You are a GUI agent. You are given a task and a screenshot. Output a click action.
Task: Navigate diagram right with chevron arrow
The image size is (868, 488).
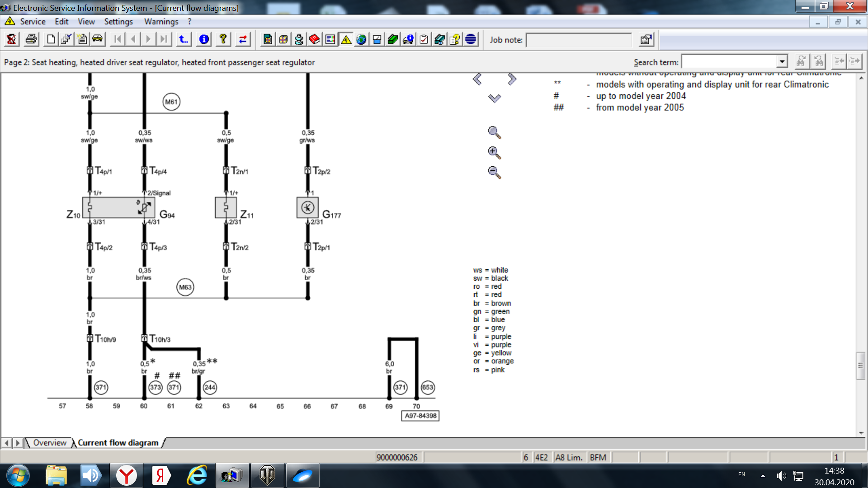point(512,79)
